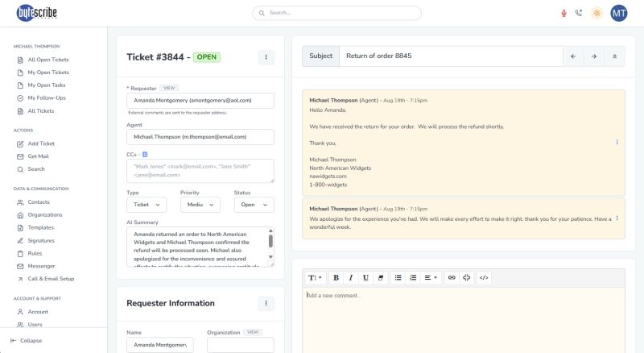This screenshot has width=644, height=353.
Task: Click the red microphone icon
Action: 563,13
